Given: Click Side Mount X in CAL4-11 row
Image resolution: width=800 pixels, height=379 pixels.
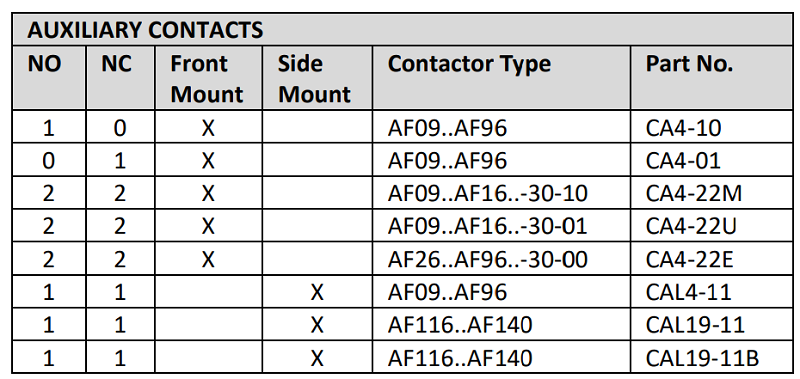Looking at the screenshot, I should 317,293.
